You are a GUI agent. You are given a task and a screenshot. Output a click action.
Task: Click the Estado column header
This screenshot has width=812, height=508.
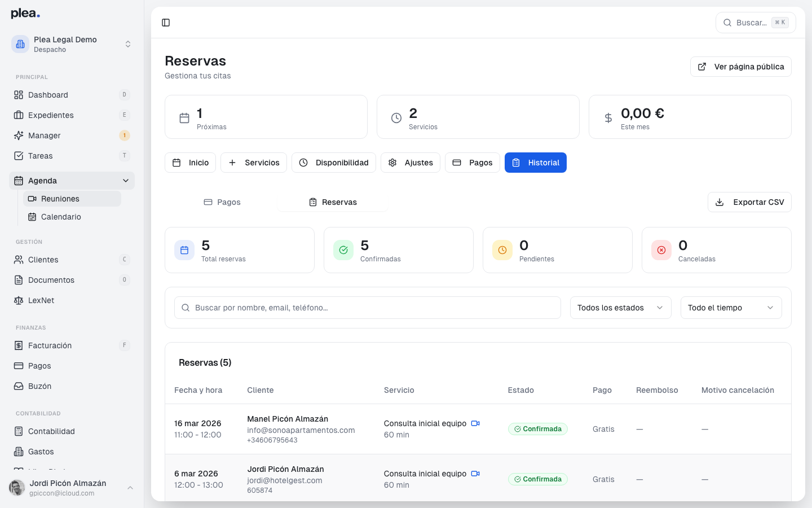pos(521,390)
